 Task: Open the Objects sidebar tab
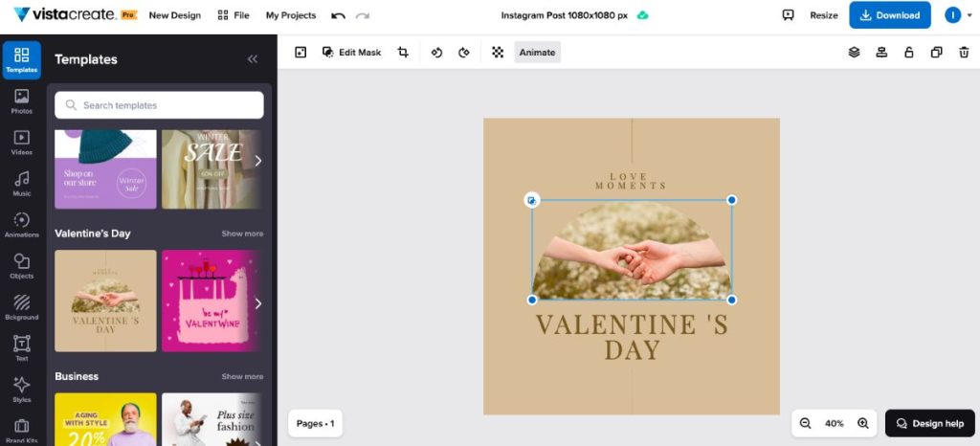[22, 266]
